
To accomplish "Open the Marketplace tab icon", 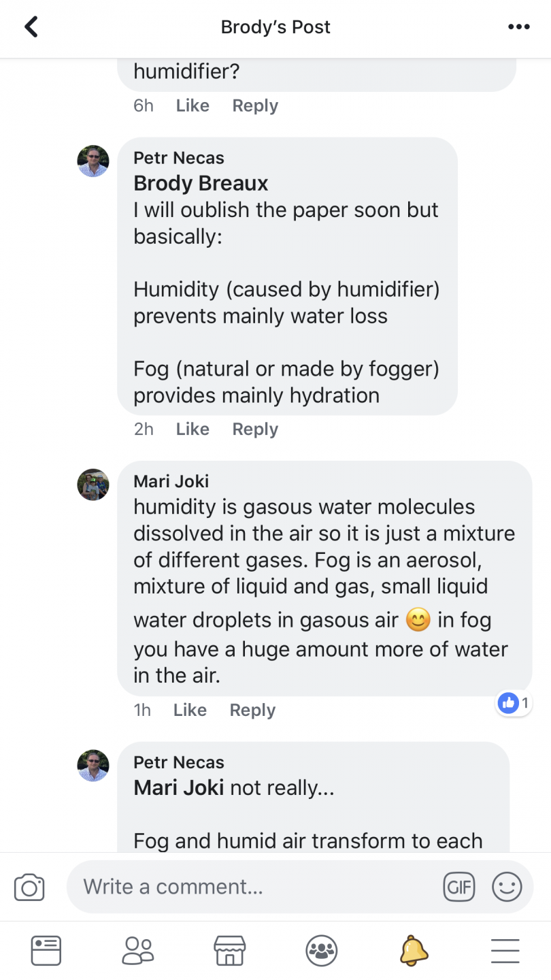I will pos(229,950).
